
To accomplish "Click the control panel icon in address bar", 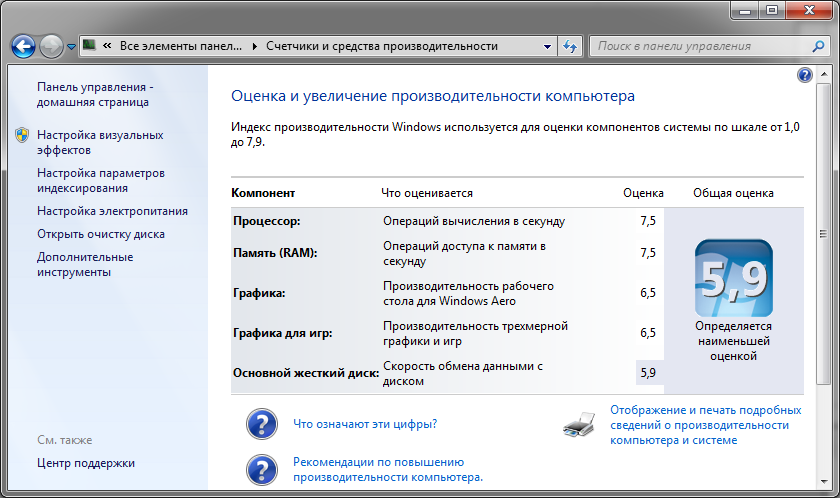I will [x=90, y=45].
